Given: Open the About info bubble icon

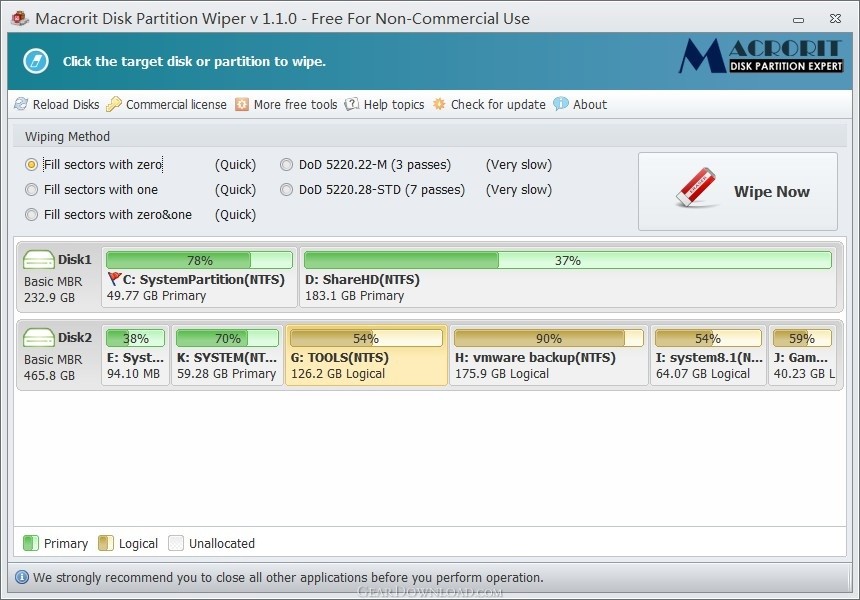Looking at the screenshot, I should pyautogui.click(x=561, y=104).
